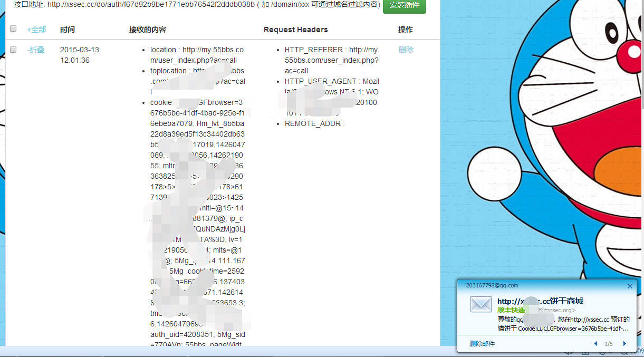
Task: Click the 203167798@qq.com account label
Action: coord(492,285)
